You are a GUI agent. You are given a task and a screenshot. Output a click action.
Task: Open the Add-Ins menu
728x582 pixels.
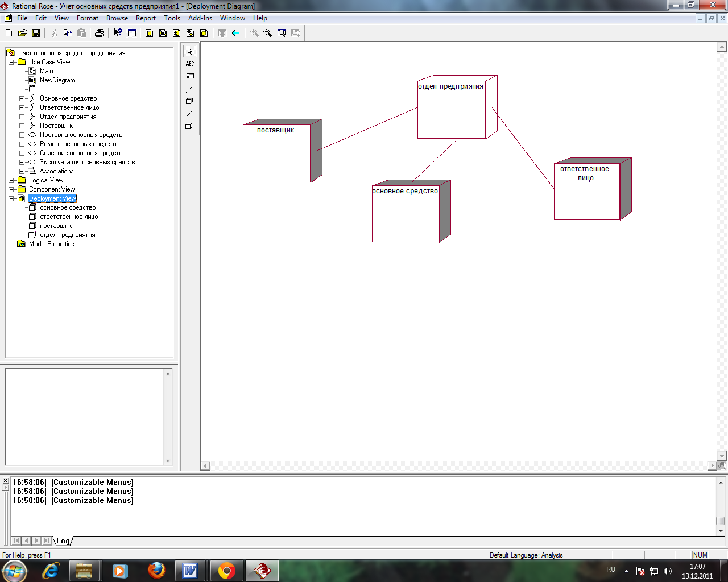[200, 18]
